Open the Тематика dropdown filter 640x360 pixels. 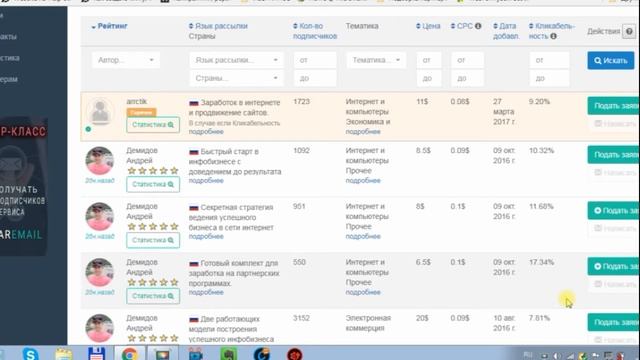point(376,60)
